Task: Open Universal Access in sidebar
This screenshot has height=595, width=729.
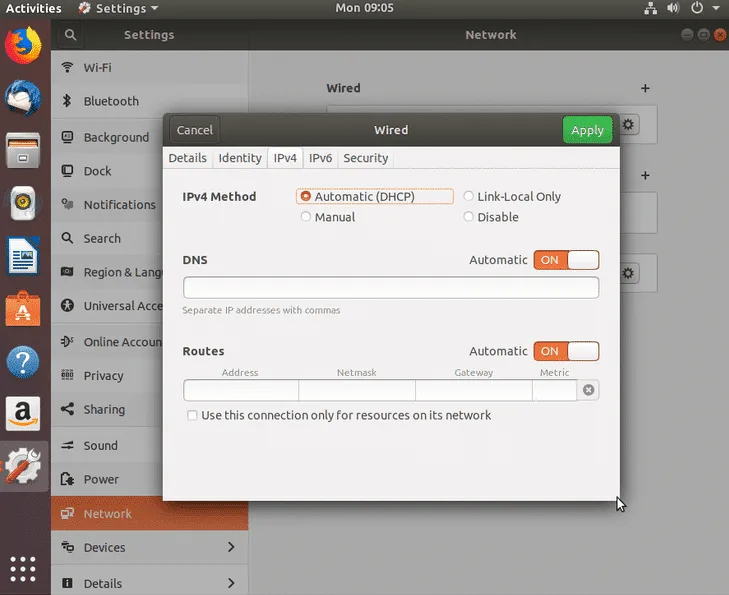Action: click(x=107, y=306)
